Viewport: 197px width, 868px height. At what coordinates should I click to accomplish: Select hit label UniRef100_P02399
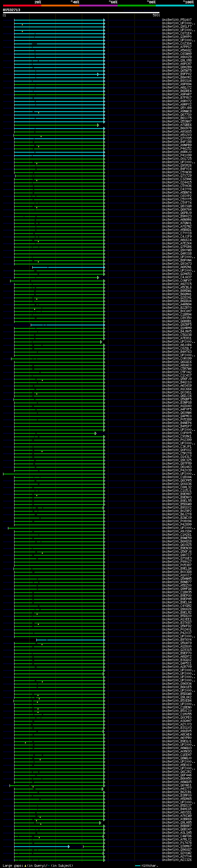[177, 440]
